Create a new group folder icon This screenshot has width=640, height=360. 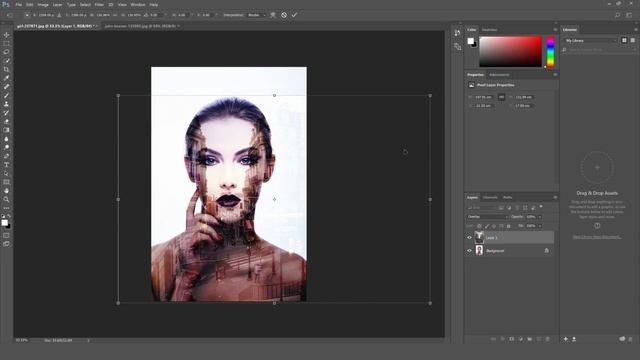coord(530,339)
